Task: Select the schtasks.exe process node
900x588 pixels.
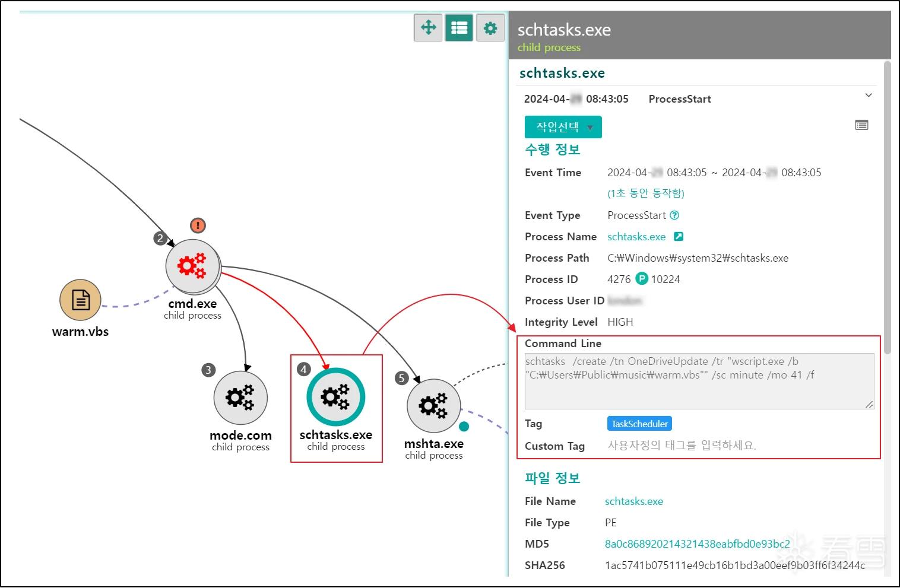Action: click(x=336, y=397)
